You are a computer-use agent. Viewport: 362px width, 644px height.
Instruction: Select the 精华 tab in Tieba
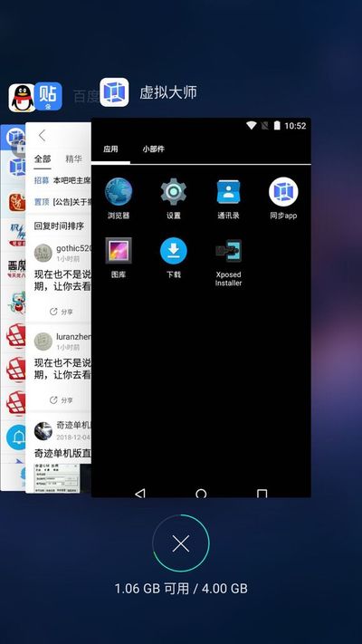point(74,159)
